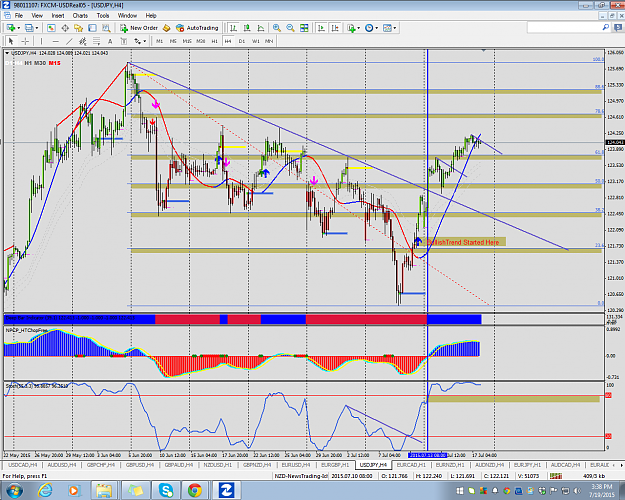This screenshot has width=625, height=500.
Task: Switch to H1 timeframe
Action: point(214,41)
